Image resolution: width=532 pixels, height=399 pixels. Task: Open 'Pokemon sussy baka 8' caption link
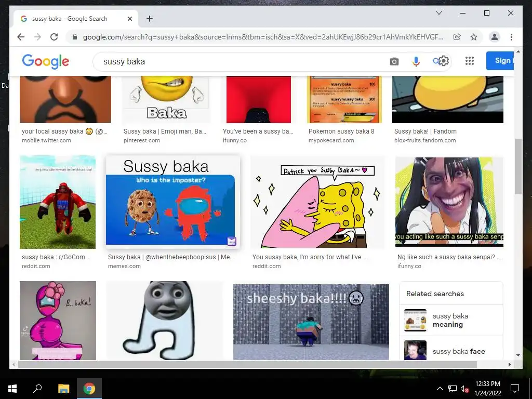(x=341, y=131)
